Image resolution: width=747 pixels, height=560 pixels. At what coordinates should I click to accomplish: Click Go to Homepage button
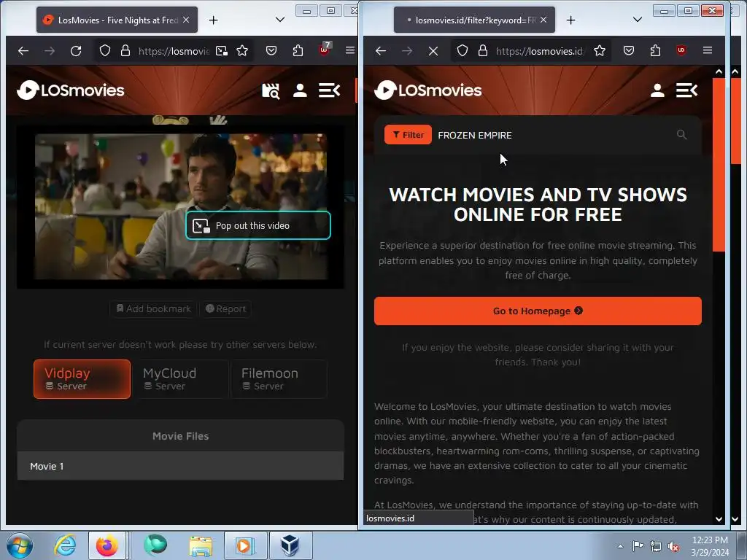[538, 311]
